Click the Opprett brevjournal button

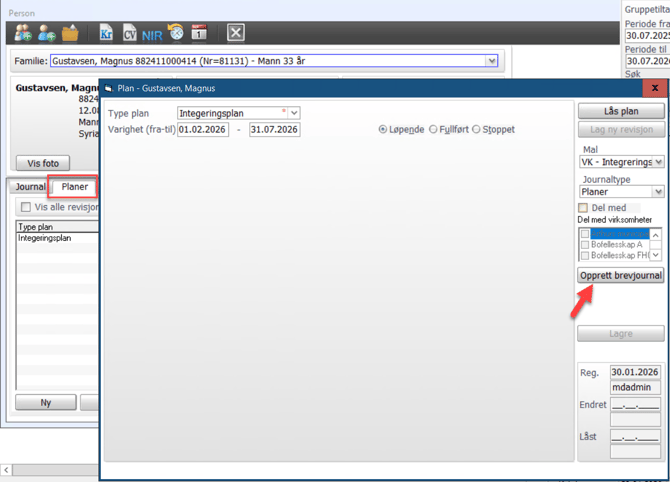621,275
